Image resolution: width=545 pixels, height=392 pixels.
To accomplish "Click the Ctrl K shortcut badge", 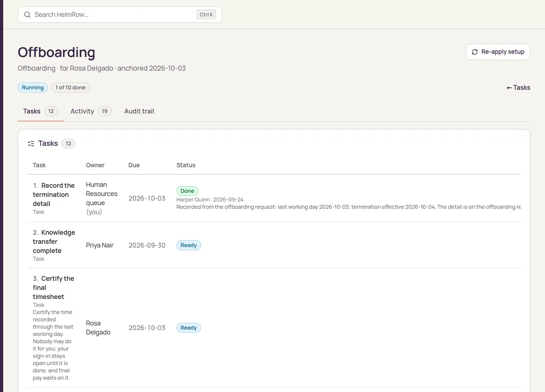I will coord(206,15).
